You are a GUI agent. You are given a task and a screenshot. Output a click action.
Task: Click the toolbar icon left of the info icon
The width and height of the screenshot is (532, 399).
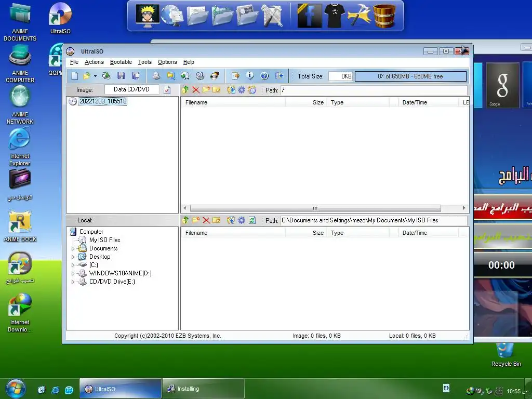tap(235, 76)
